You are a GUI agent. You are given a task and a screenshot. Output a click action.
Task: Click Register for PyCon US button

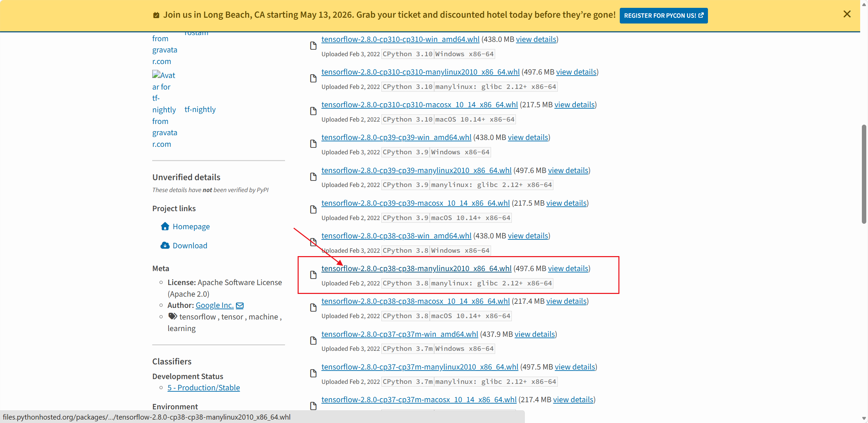(x=663, y=16)
